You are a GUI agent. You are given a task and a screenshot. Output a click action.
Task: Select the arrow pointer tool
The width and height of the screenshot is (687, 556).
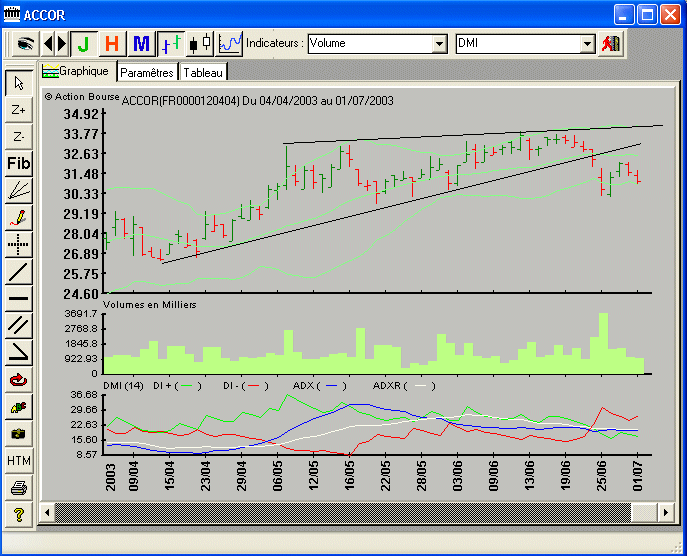[18, 83]
